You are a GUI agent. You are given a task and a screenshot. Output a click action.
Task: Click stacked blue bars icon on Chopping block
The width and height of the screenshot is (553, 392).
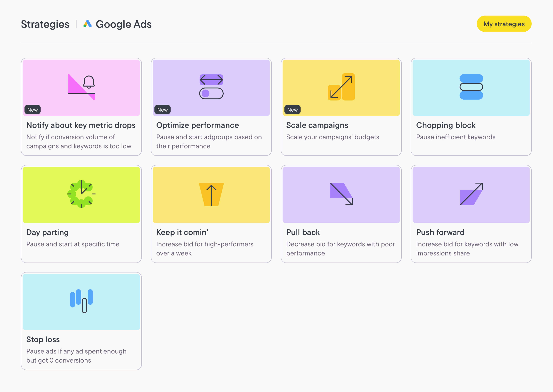pyautogui.click(x=471, y=87)
